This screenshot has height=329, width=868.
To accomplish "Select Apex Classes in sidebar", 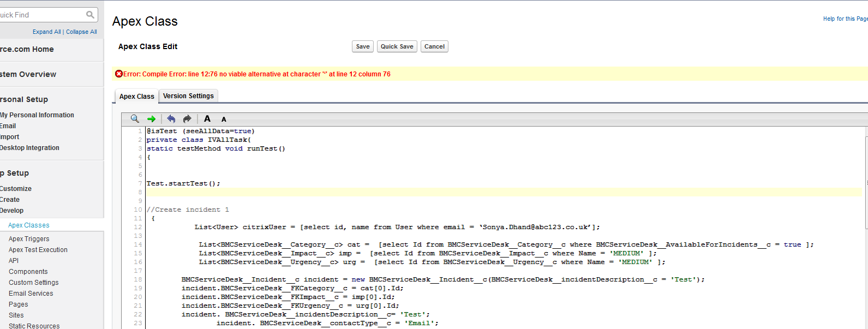I will [29, 225].
